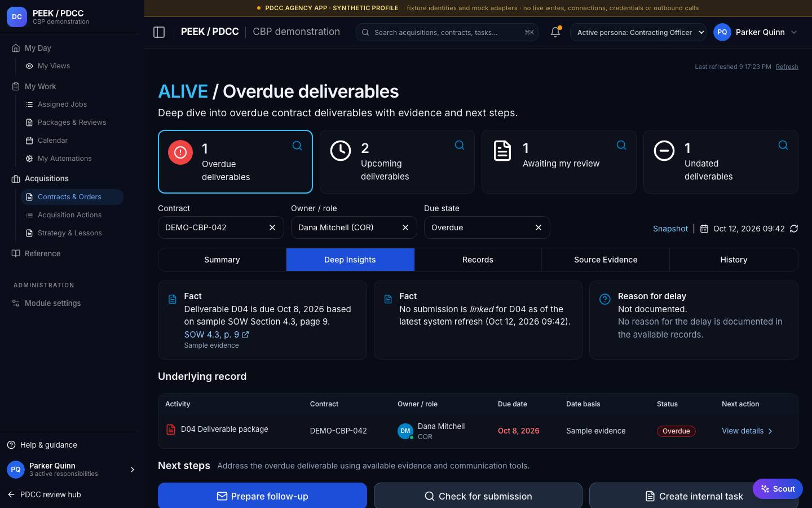812x508 pixels.
Task: Open the Active persona dropdown
Action: click(638, 32)
